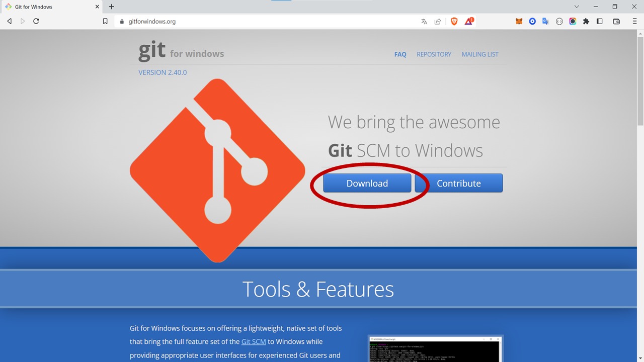Toggle the browser sidebar panel icon

click(600, 21)
